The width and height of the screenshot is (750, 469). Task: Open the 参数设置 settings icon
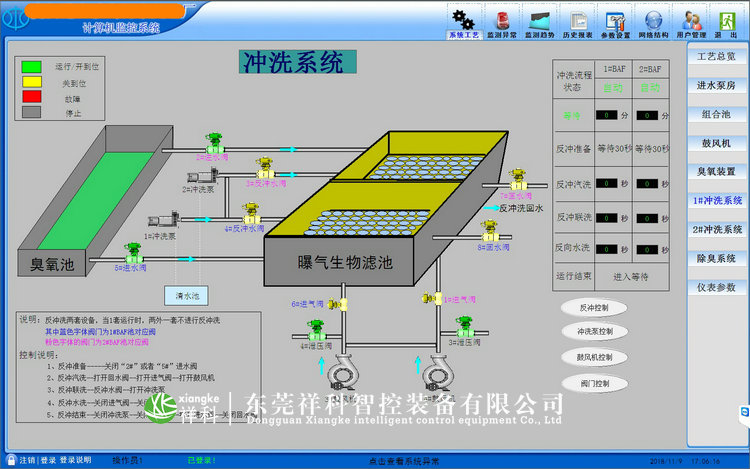(615, 20)
